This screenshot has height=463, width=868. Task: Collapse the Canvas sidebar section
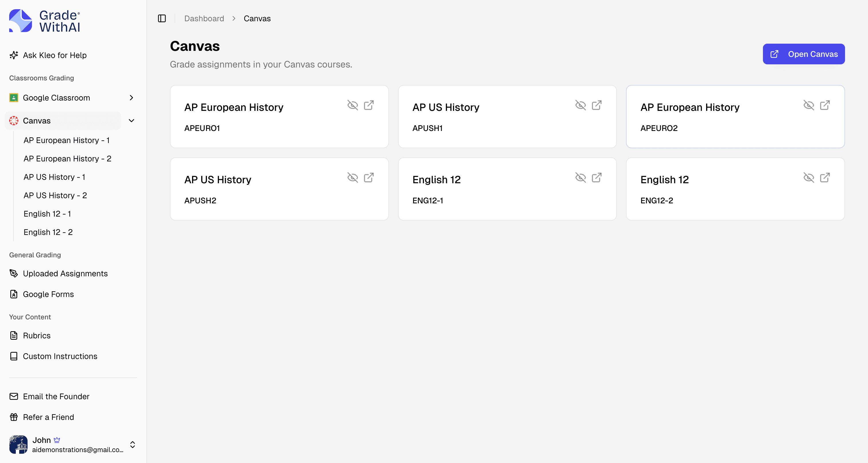[x=132, y=120]
